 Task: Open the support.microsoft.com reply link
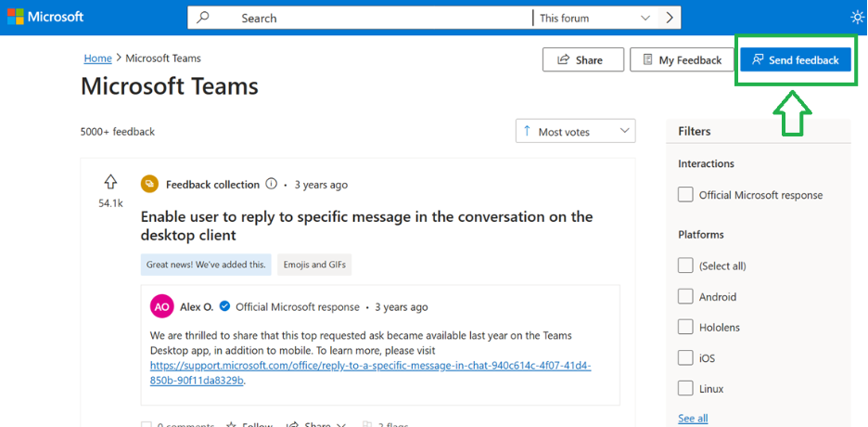[370, 373]
